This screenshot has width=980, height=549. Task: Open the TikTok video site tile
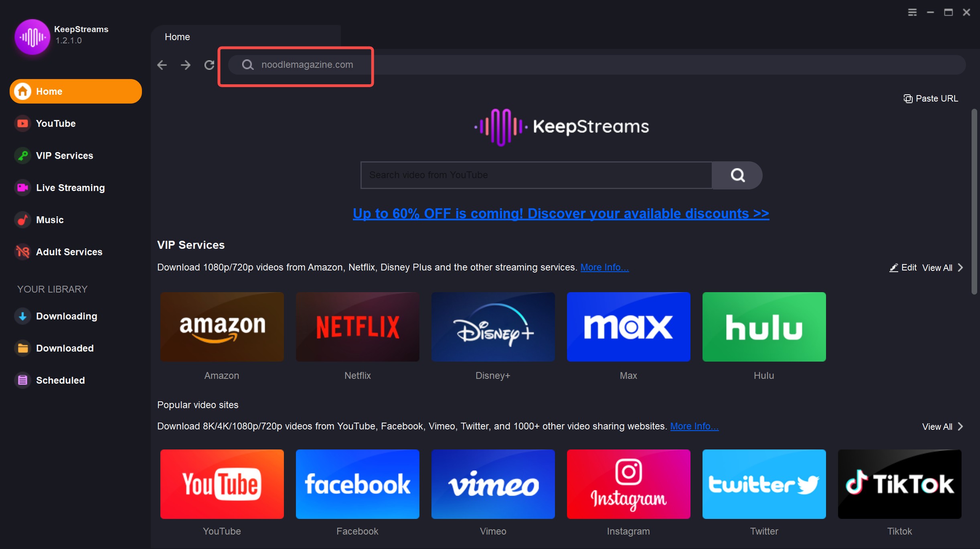899,484
